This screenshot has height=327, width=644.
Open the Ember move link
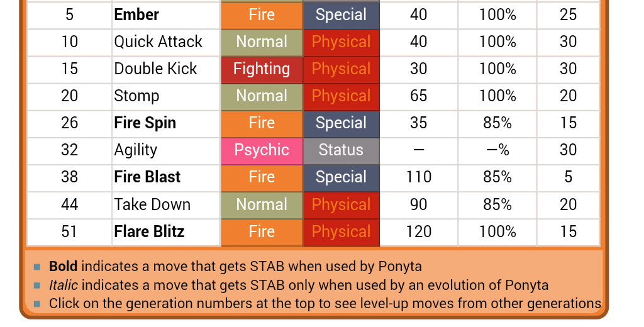(x=136, y=15)
